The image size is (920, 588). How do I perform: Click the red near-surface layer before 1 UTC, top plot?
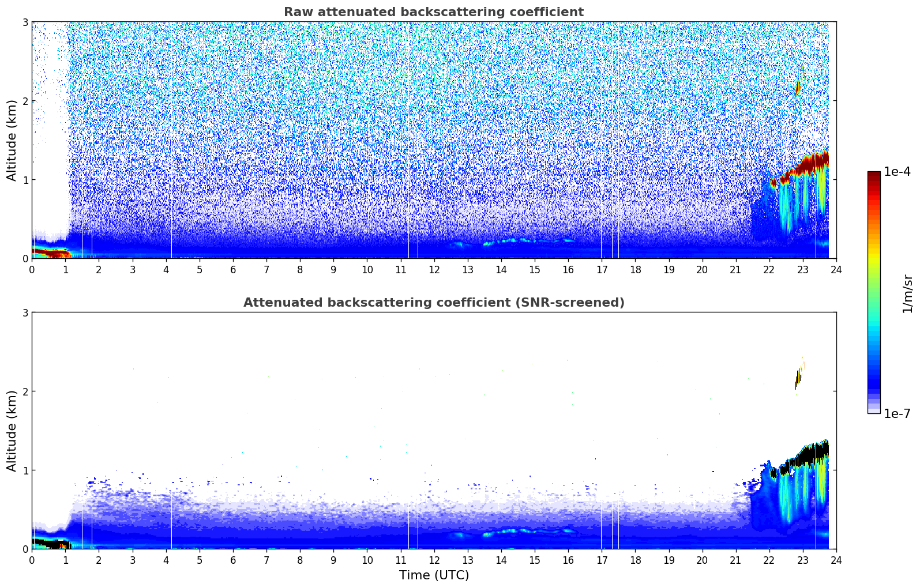coord(52,254)
